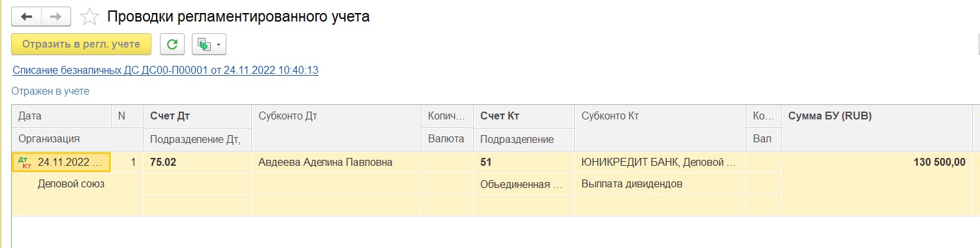Click the forward navigation arrow
This screenshot has width=980, height=248.
coord(57,16)
